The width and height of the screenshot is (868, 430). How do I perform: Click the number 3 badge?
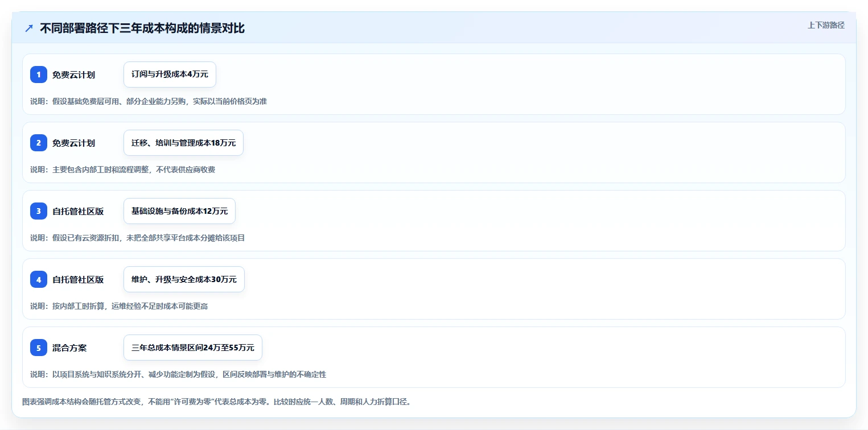point(39,211)
